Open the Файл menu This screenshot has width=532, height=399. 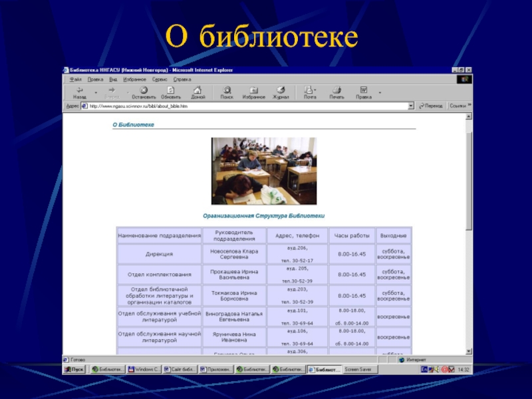coord(75,79)
